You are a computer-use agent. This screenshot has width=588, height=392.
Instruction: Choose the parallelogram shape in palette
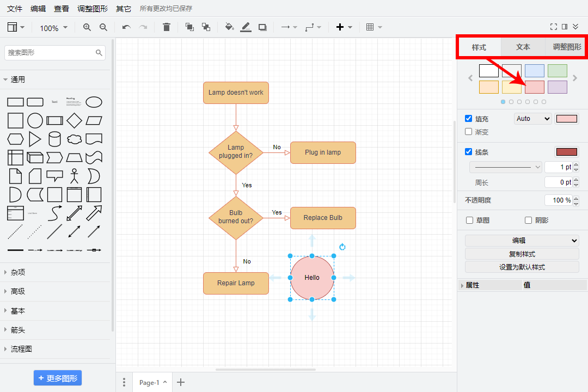coord(94,120)
